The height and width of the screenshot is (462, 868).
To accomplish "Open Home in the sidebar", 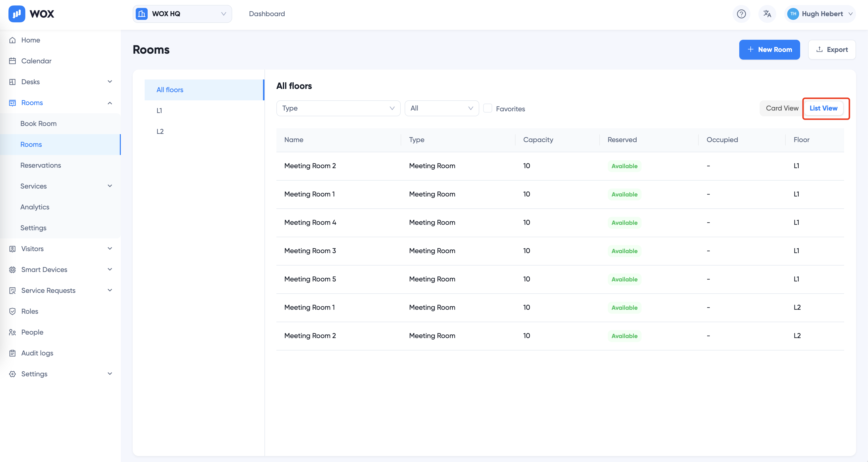I will (60, 40).
